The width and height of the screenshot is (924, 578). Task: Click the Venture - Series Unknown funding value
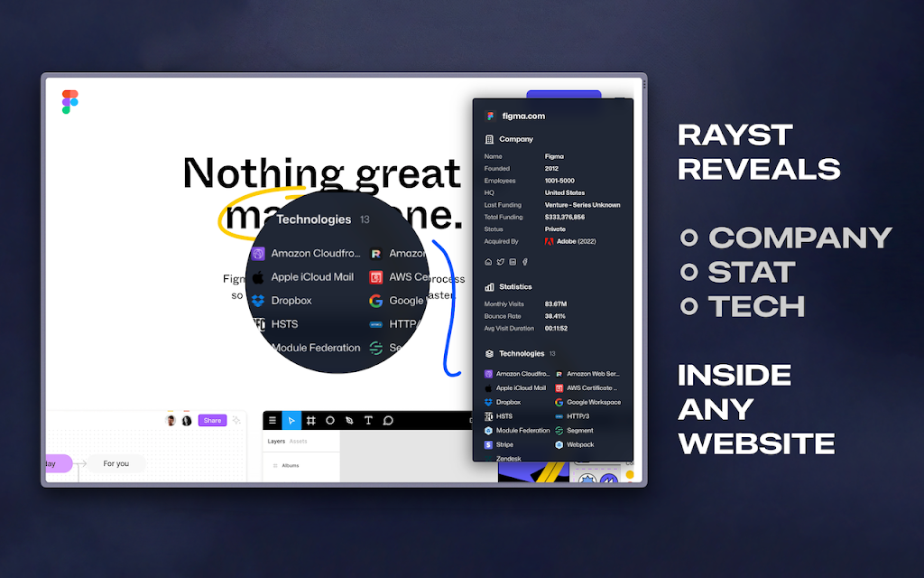[582, 205]
